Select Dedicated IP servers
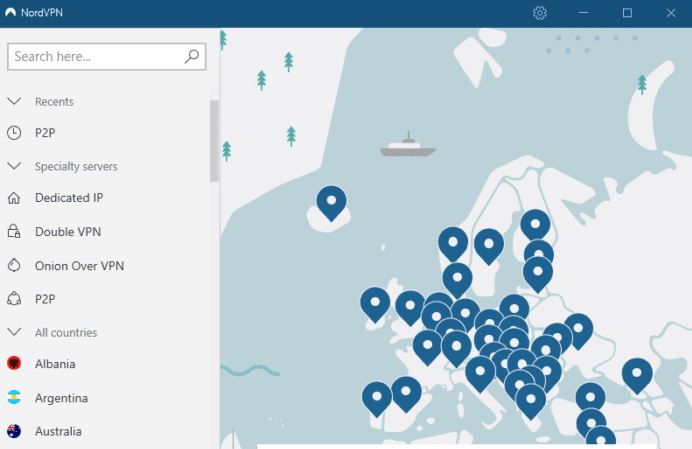This screenshot has width=692, height=449. 69,198
